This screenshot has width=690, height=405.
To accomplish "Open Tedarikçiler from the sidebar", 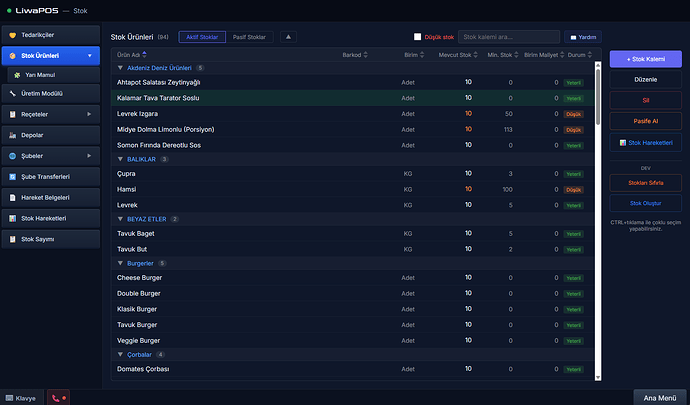I will 50,35.
